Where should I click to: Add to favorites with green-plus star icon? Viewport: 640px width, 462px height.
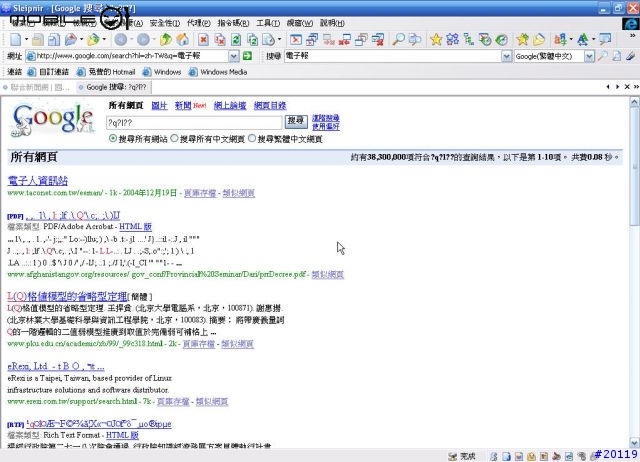tap(522, 40)
